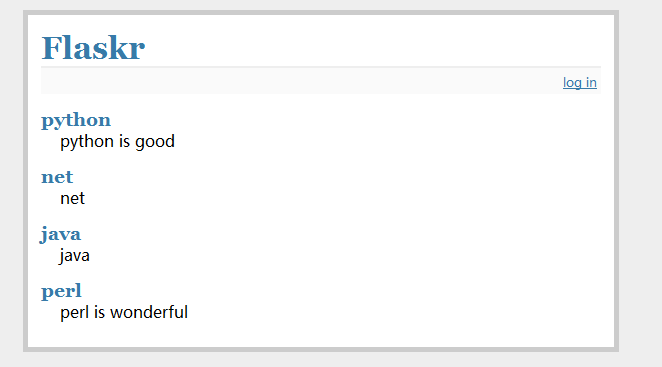The height and width of the screenshot is (367, 662).
Task: Click the Flaskr page title
Action: 93,48
